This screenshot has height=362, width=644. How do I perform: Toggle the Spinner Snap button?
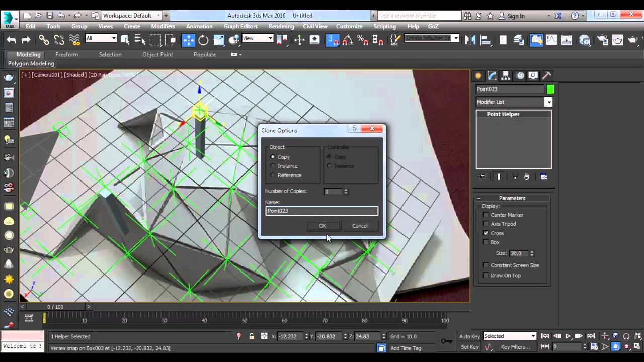377,40
